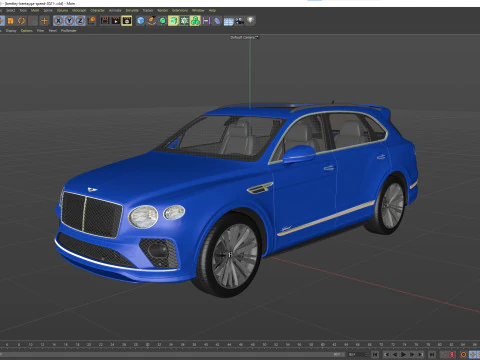
Task: Play the animation forwards
Action: click(x=404, y=355)
